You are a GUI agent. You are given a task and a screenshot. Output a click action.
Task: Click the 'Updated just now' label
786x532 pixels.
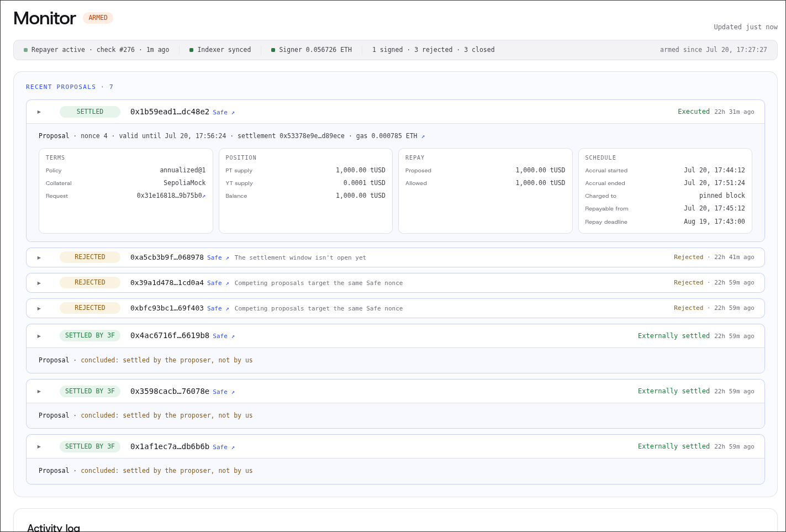click(746, 27)
